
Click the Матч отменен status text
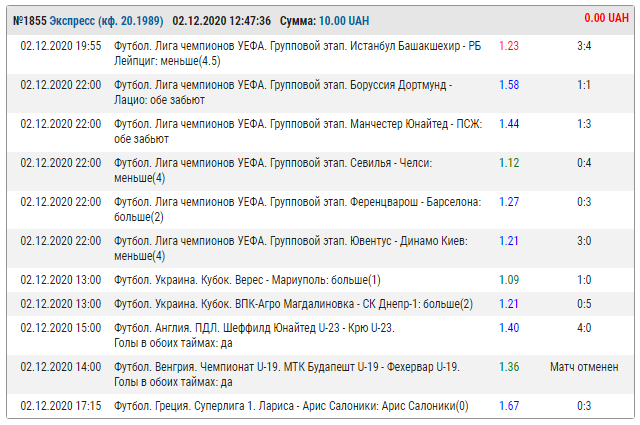(x=584, y=367)
